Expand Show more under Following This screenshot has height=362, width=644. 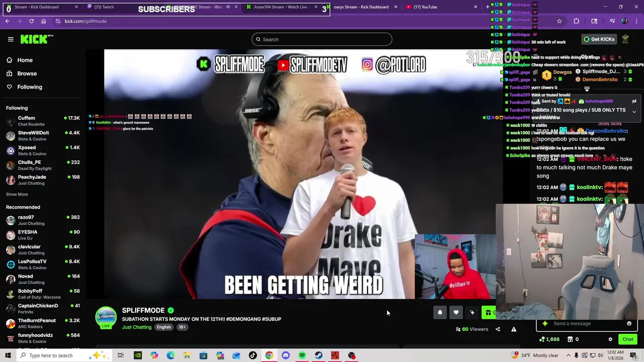(17, 194)
